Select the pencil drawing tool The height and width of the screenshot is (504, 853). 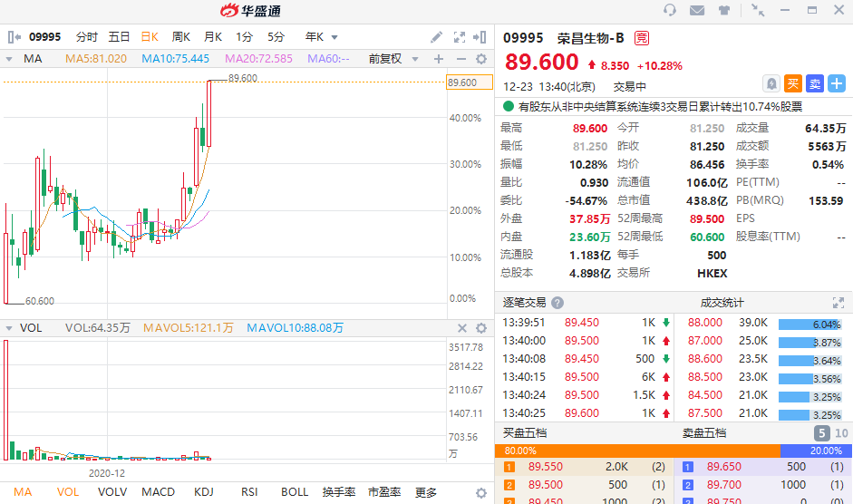pyautogui.click(x=436, y=37)
